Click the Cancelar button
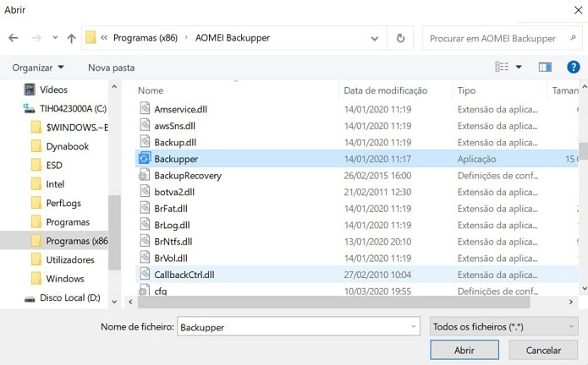Screen dimensions: 588x365 click(543, 350)
